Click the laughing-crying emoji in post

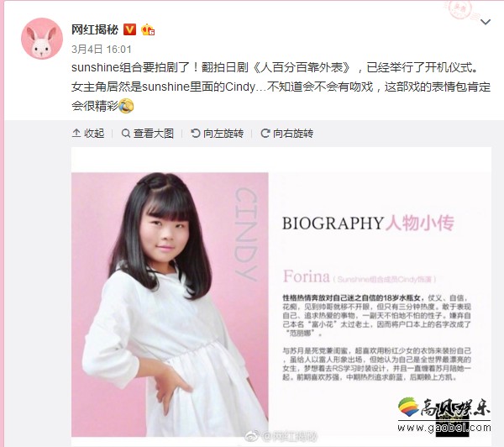click(126, 106)
